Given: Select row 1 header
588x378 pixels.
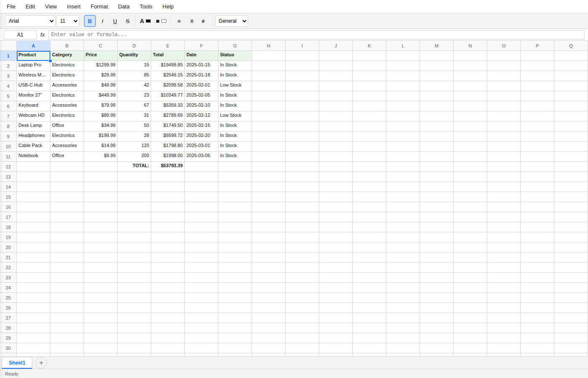Looking at the screenshot, I should point(8,56).
